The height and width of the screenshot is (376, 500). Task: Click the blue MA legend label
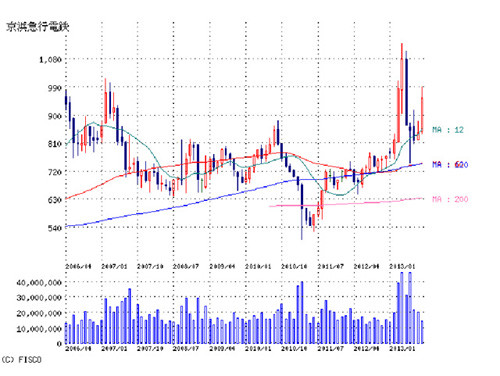click(450, 164)
